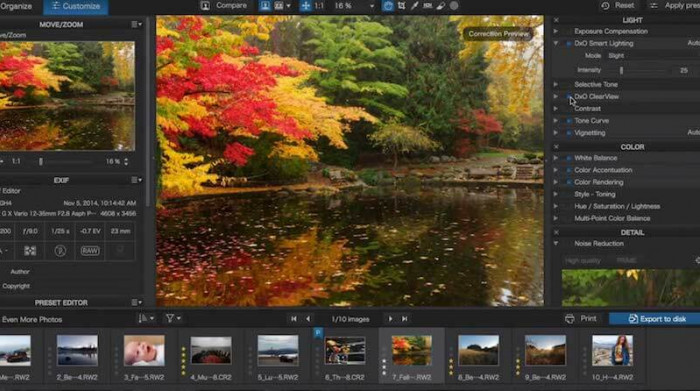The width and height of the screenshot is (700, 391).
Task: Toggle Vignetting correction
Action: [569, 133]
